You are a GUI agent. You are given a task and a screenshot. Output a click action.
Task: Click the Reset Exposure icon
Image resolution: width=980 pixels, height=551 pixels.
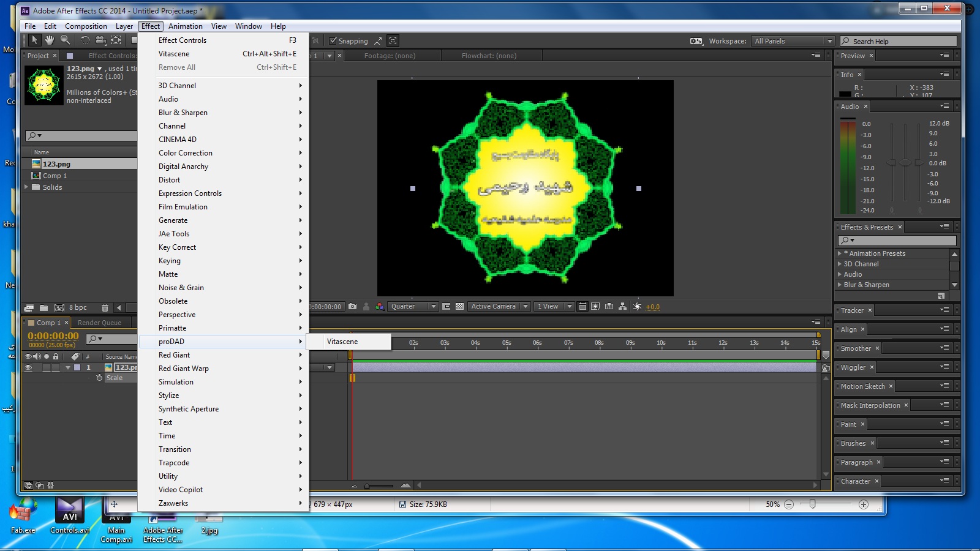click(637, 306)
